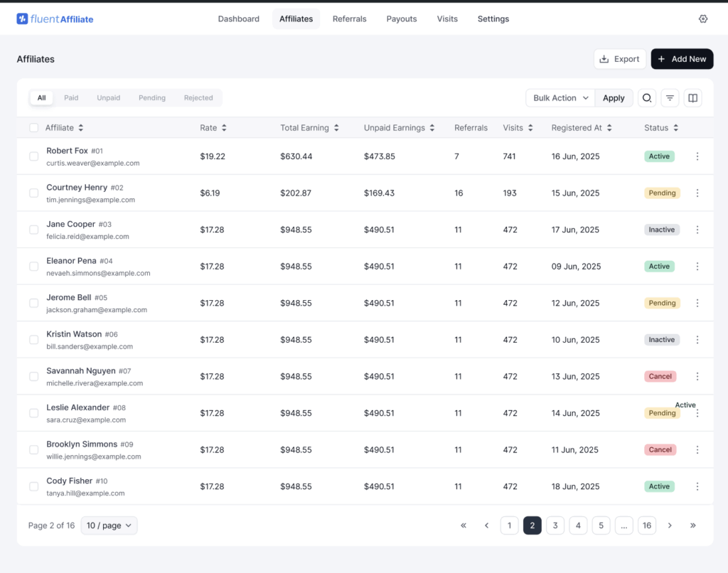Toggle the columns layout icon
728x573 pixels.
tap(692, 98)
